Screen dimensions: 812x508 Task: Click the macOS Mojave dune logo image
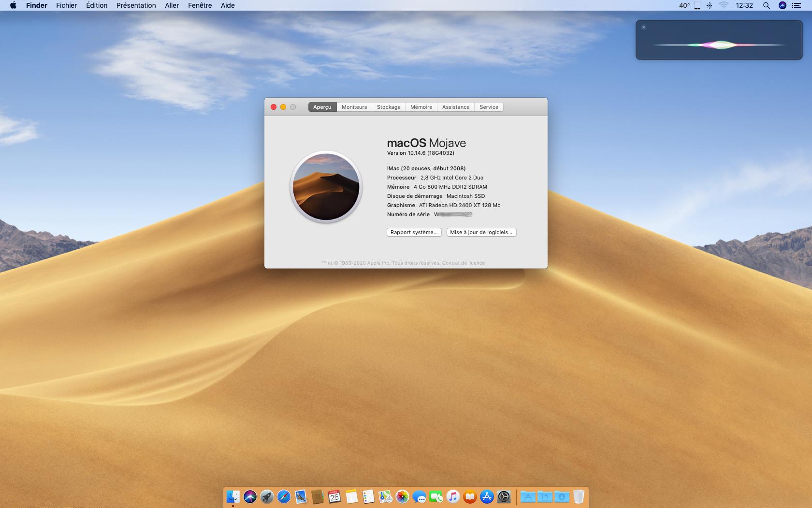point(326,187)
